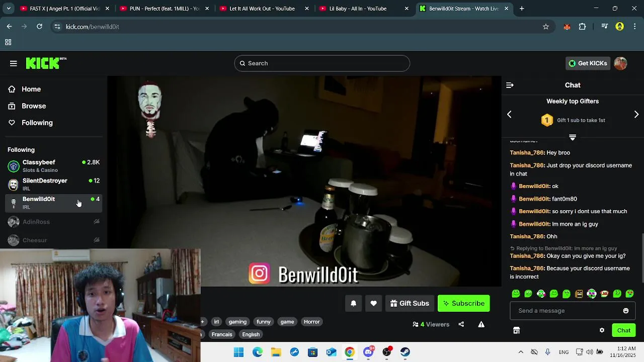The height and width of the screenshot is (362, 644).
Task: Click the report warning icon
Action: coord(481,324)
